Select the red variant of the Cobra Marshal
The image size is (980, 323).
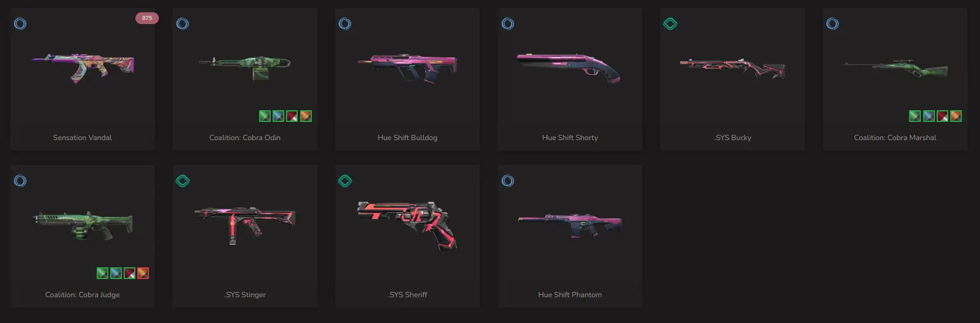(x=942, y=116)
